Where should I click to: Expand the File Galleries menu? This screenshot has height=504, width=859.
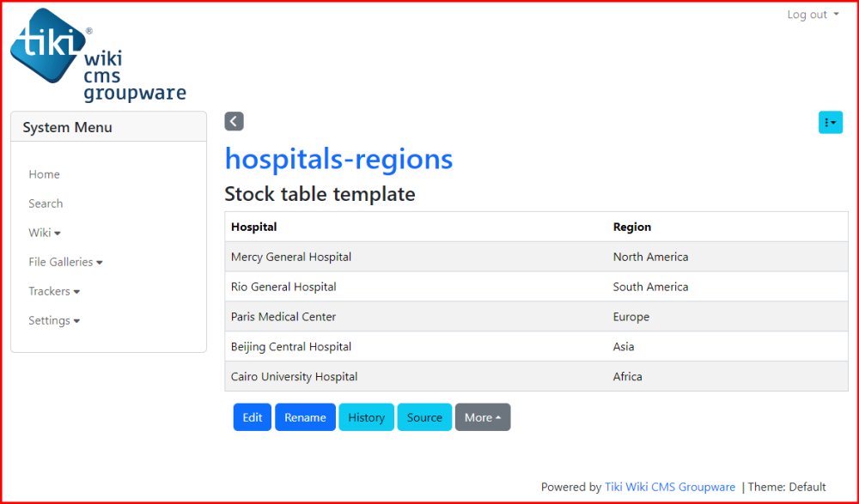coord(65,262)
